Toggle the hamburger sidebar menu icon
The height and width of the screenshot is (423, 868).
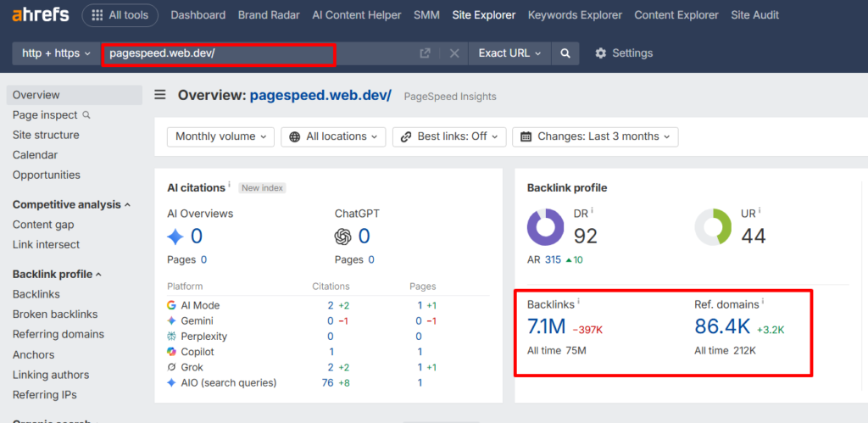(160, 95)
